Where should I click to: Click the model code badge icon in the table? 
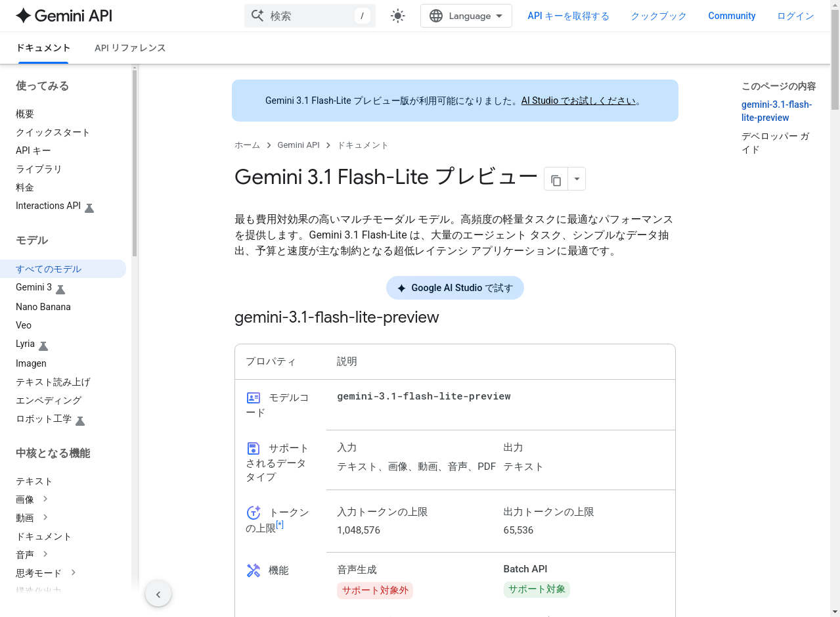click(x=253, y=398)
